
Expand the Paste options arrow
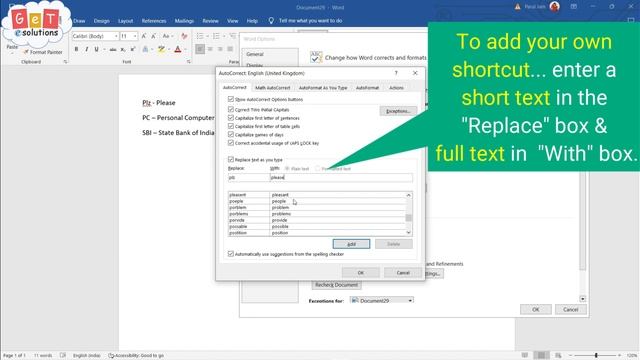point(12,53)
